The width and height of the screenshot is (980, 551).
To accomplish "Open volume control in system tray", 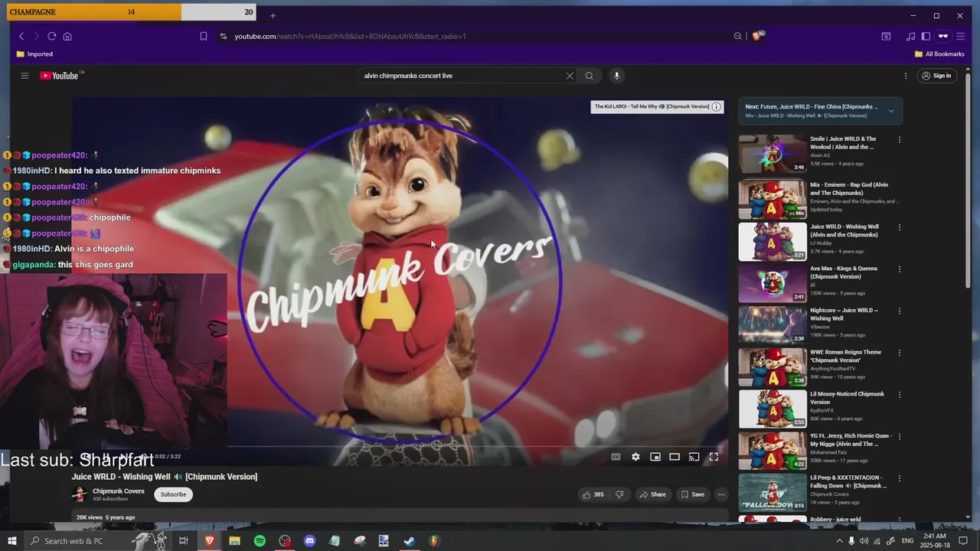I will 864,541.
